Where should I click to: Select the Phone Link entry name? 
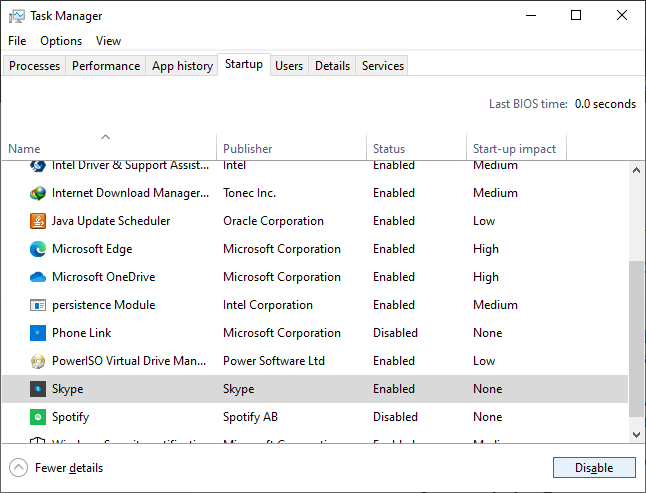pos(82,333)
